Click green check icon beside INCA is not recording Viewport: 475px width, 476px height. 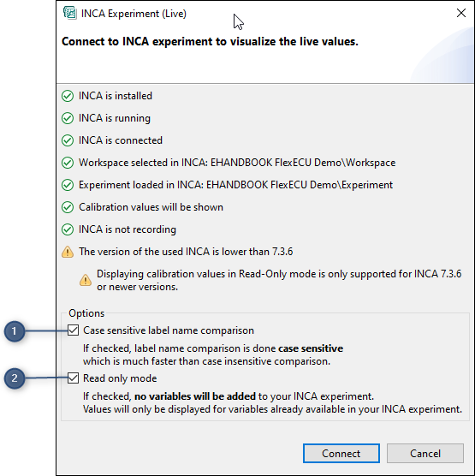point(68,229)
